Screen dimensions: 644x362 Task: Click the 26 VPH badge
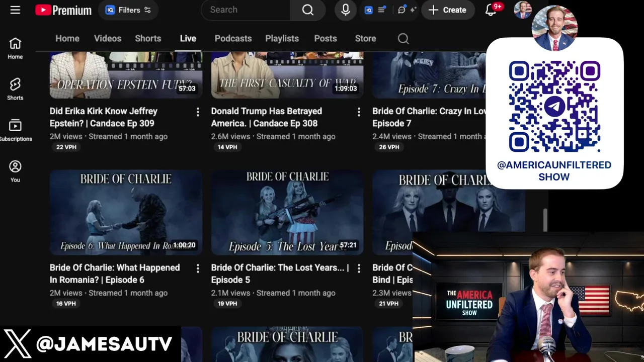pos(389,147)
